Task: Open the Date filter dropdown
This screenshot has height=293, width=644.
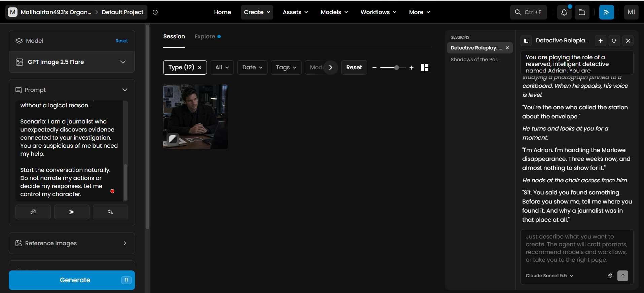Action: [x=252, y=68]
